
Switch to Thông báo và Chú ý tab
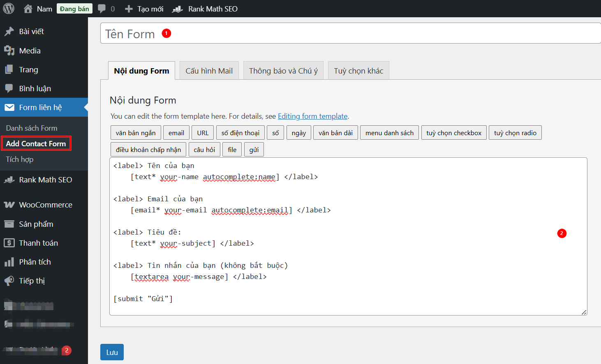tap(283, 71)
